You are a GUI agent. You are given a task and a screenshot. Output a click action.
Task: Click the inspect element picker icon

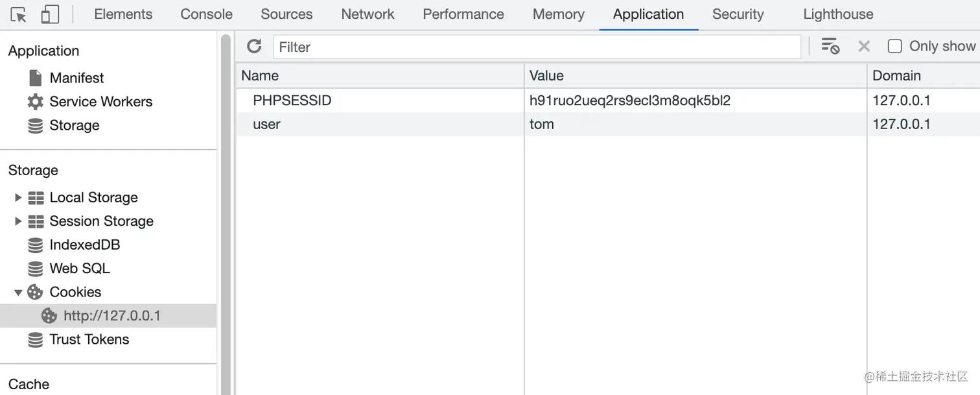19,14
